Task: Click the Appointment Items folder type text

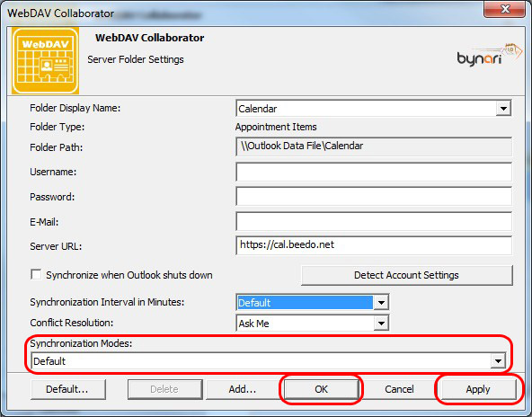Action: coord(276,127)
